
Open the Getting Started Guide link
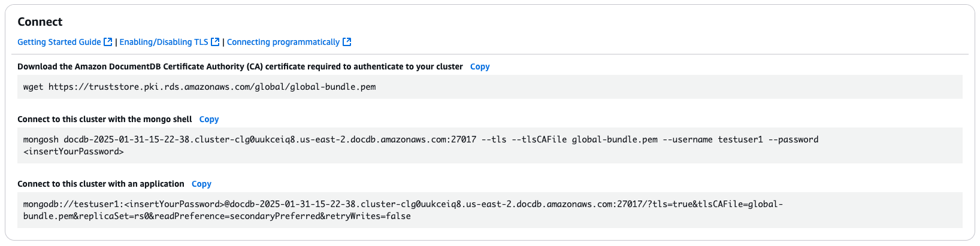point(59,42)
